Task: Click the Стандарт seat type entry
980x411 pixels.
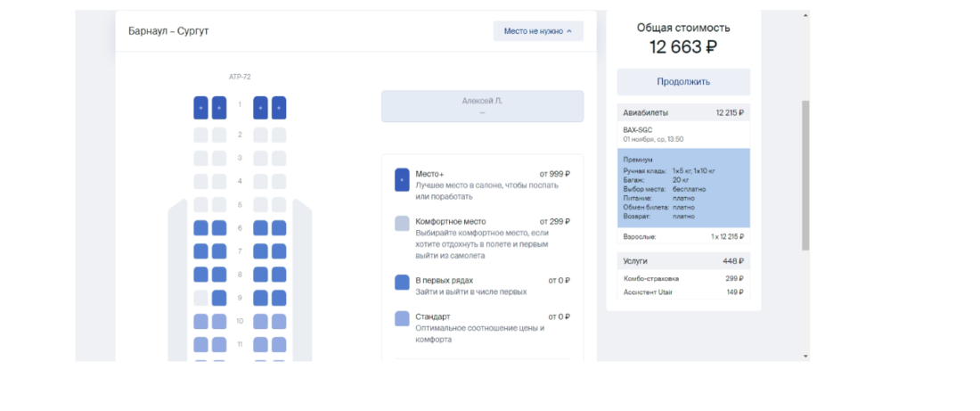Action: (x=433, y=316)
